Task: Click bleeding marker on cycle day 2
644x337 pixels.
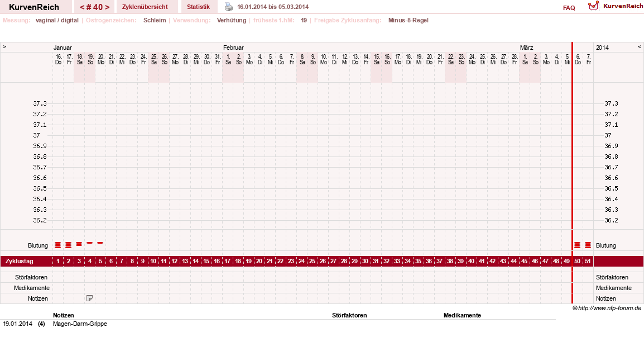Action: (x=69, y=245)
